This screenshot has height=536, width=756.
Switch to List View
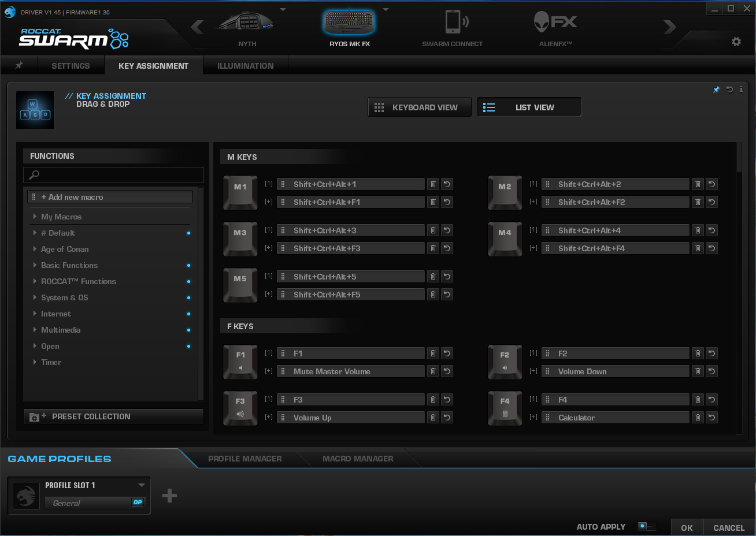tap(529, 107)
